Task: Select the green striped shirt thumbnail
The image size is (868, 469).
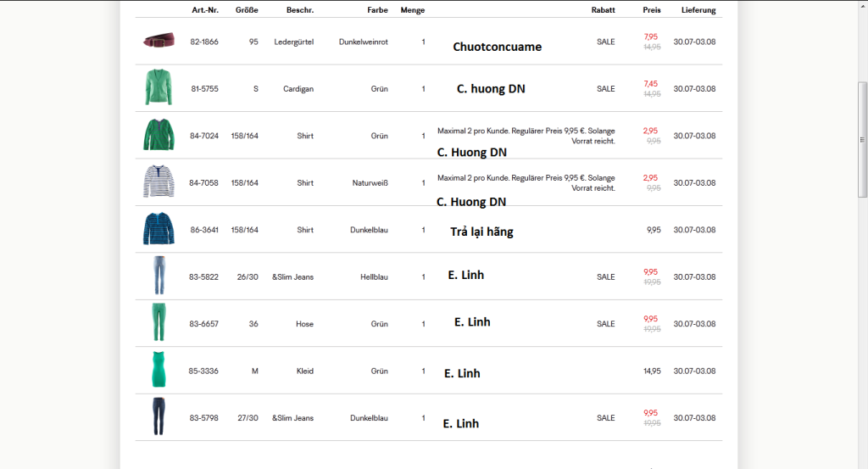Action: pyautogui.click(x=158, y=135)
